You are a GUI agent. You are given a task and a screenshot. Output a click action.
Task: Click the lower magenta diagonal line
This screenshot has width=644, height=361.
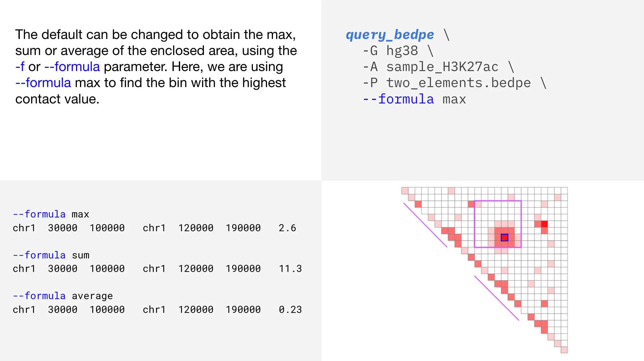tap(497, 298)
